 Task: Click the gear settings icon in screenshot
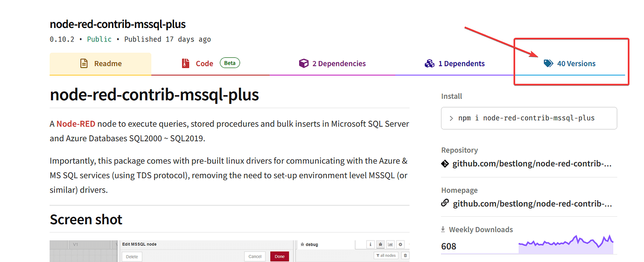tap(400, 244)
